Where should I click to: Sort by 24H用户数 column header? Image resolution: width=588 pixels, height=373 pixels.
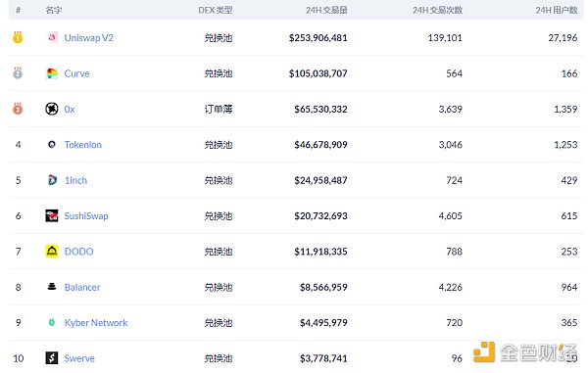[557, 10]
